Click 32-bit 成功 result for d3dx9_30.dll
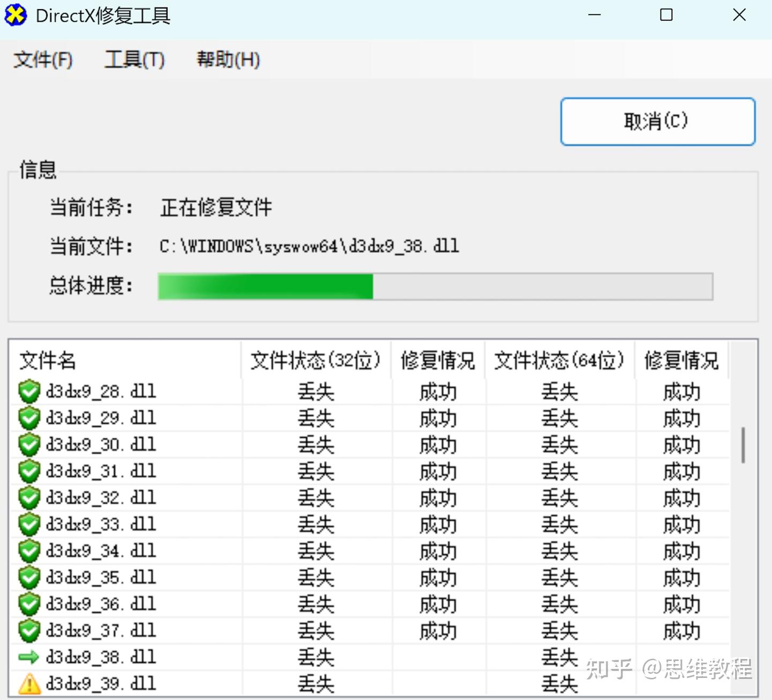This screenshot has width=772, height=700. point(438,445)
